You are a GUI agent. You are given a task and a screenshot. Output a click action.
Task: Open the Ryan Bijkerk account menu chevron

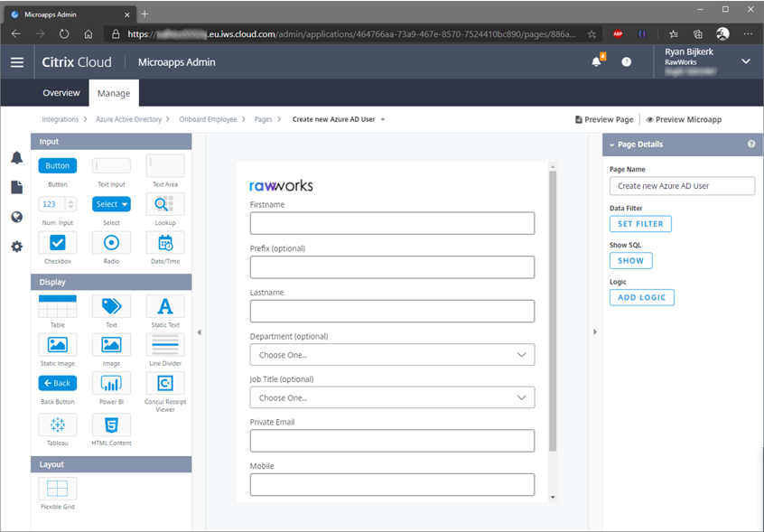pos(746,61)
